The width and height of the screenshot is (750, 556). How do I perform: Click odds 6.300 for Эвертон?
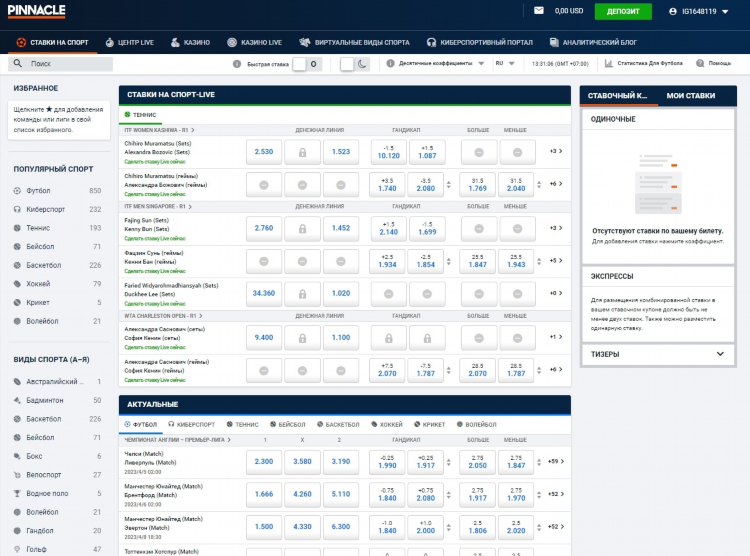tap(341, 527)
